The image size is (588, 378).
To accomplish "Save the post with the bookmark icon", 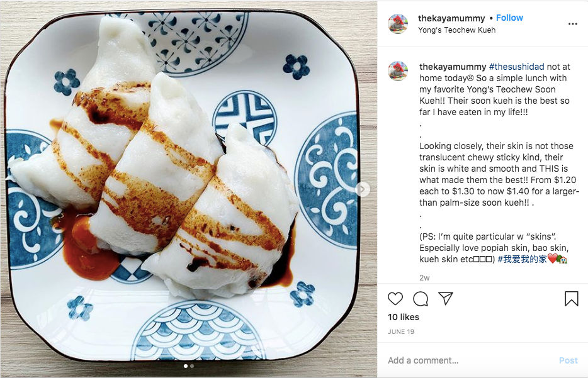I will pos(571,299).
